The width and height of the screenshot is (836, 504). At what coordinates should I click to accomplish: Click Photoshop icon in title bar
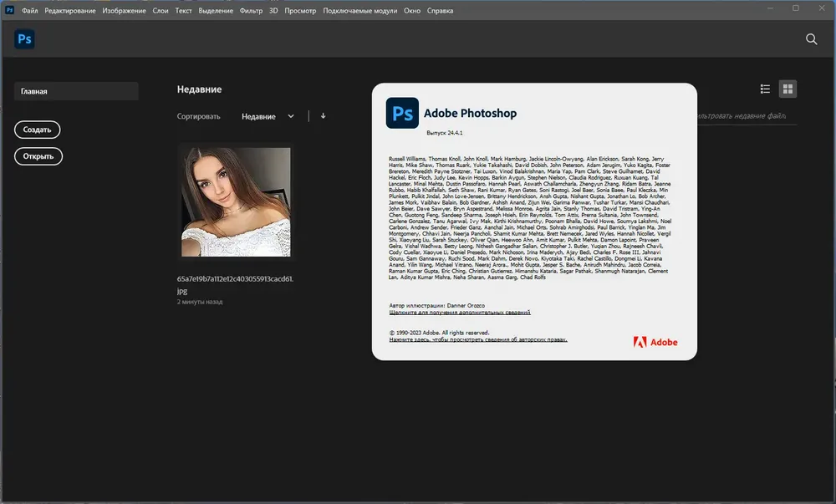[x=9, y=9]
